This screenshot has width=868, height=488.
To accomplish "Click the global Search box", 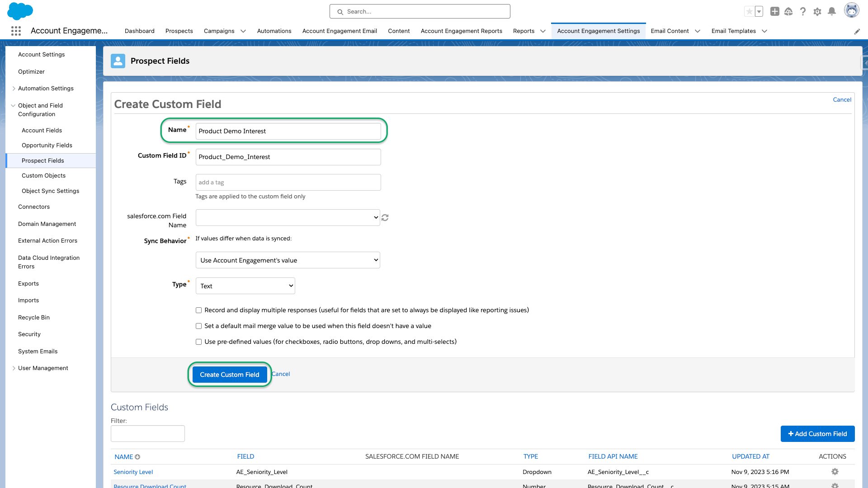I will click(420, 11).
